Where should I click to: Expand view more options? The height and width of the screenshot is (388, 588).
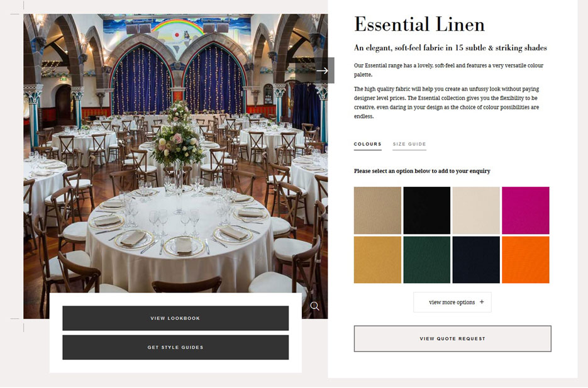pos(452,302)
